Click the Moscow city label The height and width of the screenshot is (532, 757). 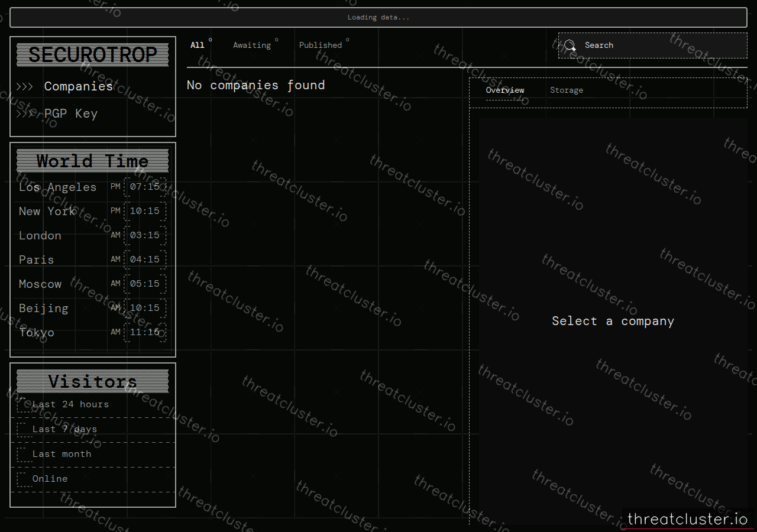pyautogui.click(x=40, y=284)
